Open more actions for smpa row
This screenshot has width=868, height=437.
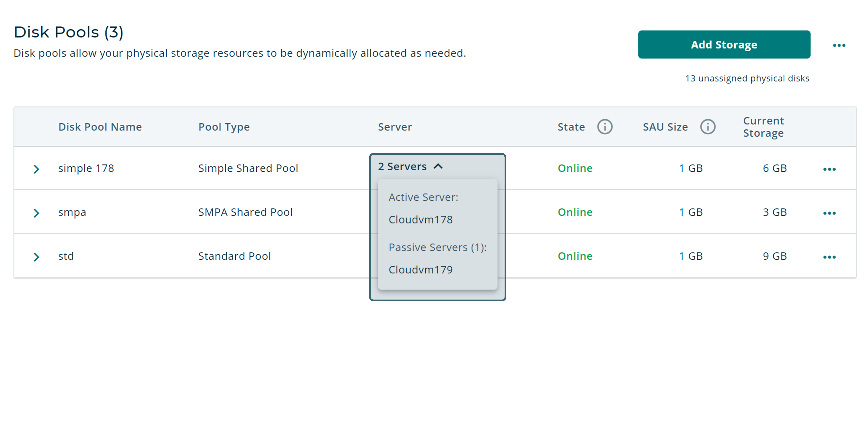[829, 213]
